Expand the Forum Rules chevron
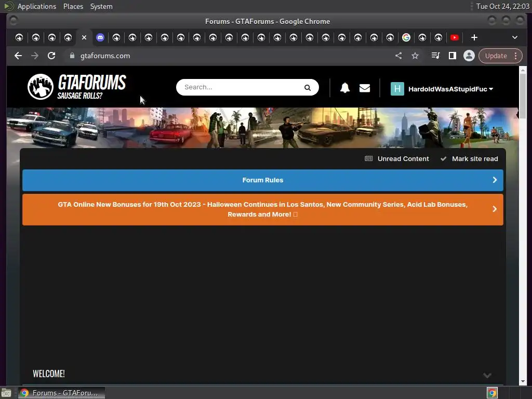532x399 pixels. (x=495, y=180)
